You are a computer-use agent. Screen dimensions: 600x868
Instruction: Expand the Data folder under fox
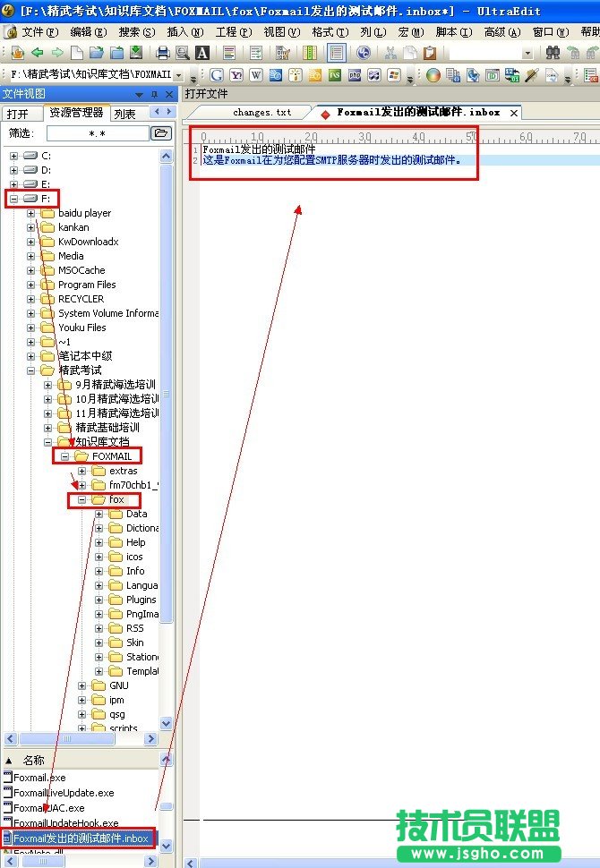99,514
